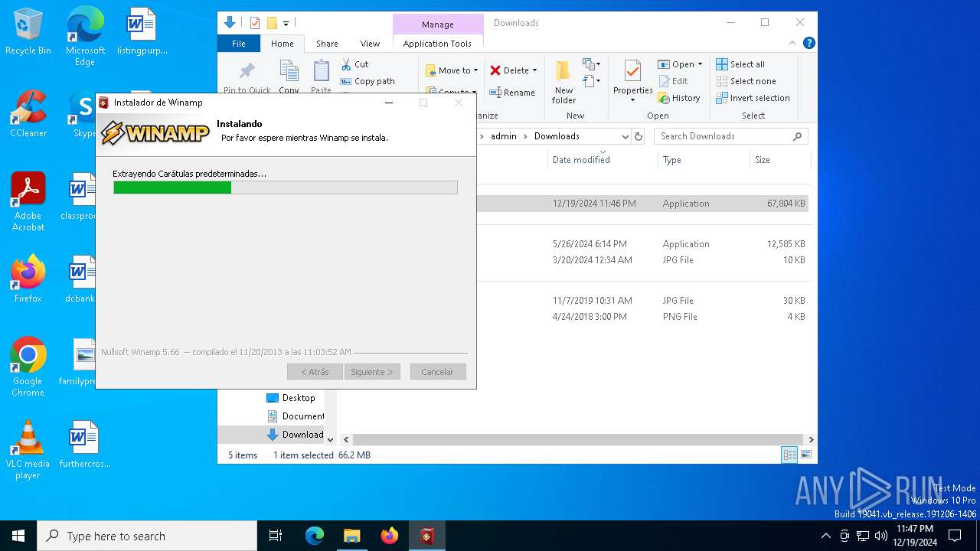Click the Size column header
Image resolution: width=980 pixels, height=551 pixels.
click(x=779, y=160)
